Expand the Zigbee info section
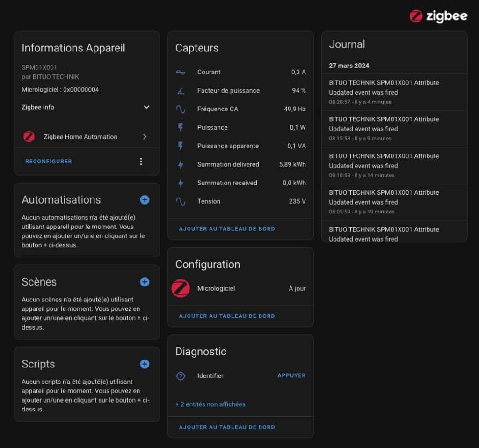Viewport: 479px width, 448px height. coord(146,107)
